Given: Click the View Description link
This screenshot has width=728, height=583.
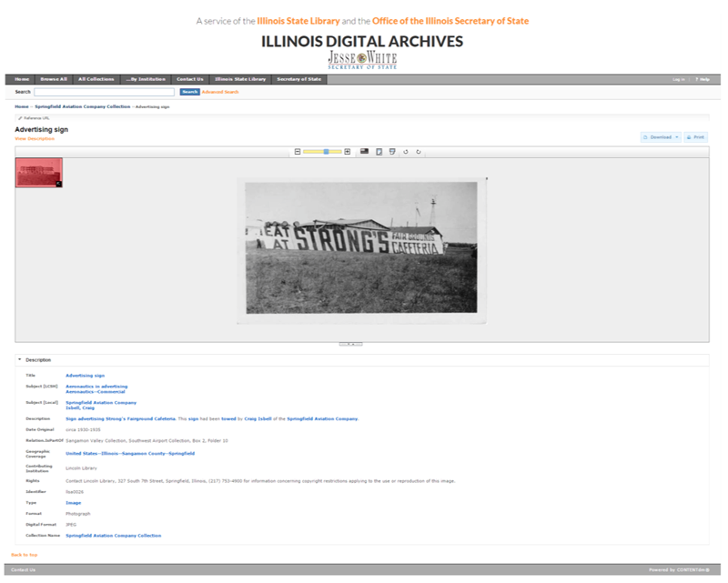Looking at the screenshot, I should 35,139.
